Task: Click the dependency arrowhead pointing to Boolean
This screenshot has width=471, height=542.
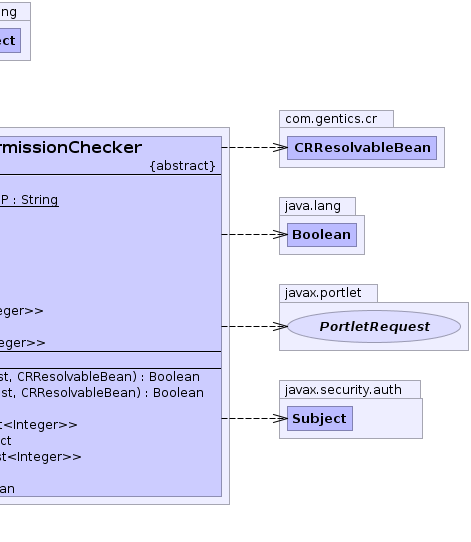Action: click(x=280, y=235)
